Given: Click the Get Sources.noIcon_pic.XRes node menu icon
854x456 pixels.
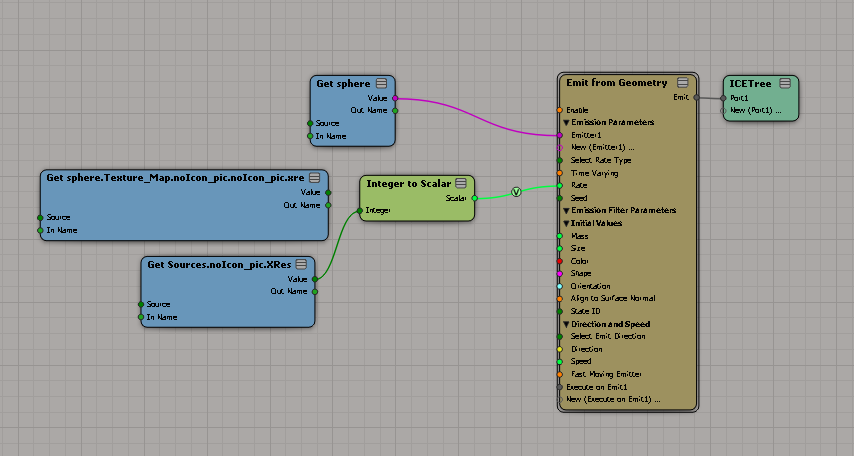Looking at the screenshot, I should pos(301,265).
